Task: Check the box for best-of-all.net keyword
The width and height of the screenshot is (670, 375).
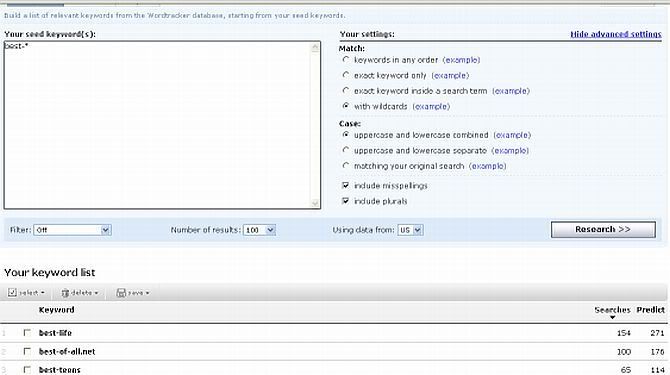Action: pos(27,351)
